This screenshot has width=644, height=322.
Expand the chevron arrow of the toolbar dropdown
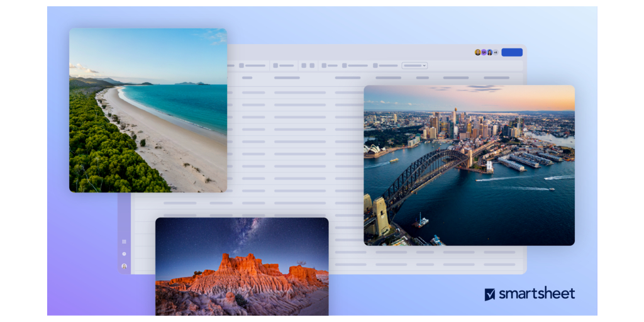pyautogui.click(x=424, y=65)
